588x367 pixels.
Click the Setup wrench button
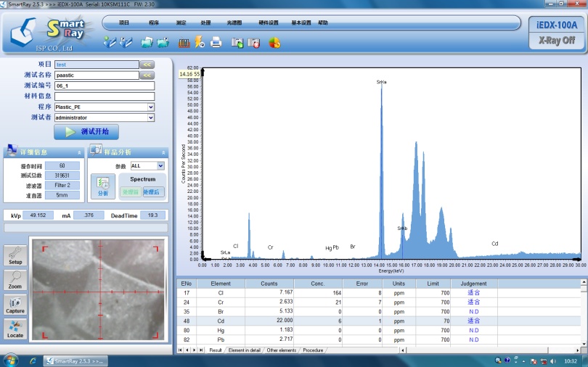point(15,255)
